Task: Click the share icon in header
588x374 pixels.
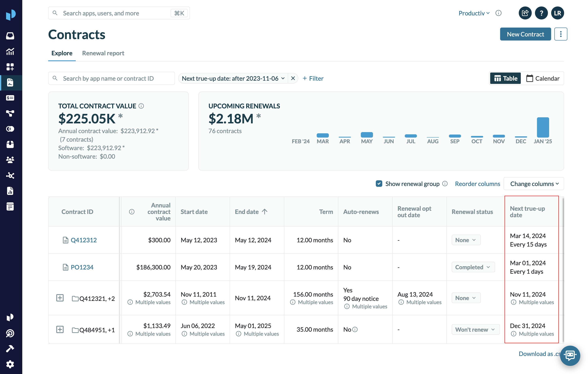Action: tap(525, 13)
